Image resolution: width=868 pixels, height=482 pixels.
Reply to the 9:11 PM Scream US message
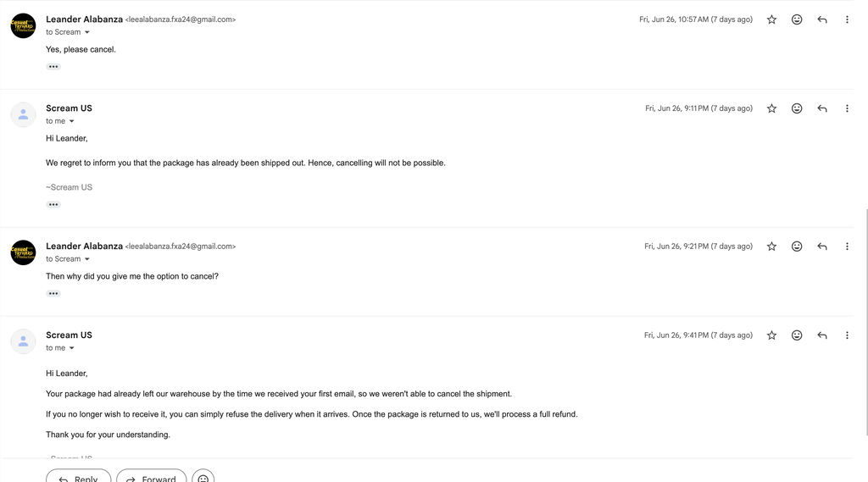tap(822, 108)
